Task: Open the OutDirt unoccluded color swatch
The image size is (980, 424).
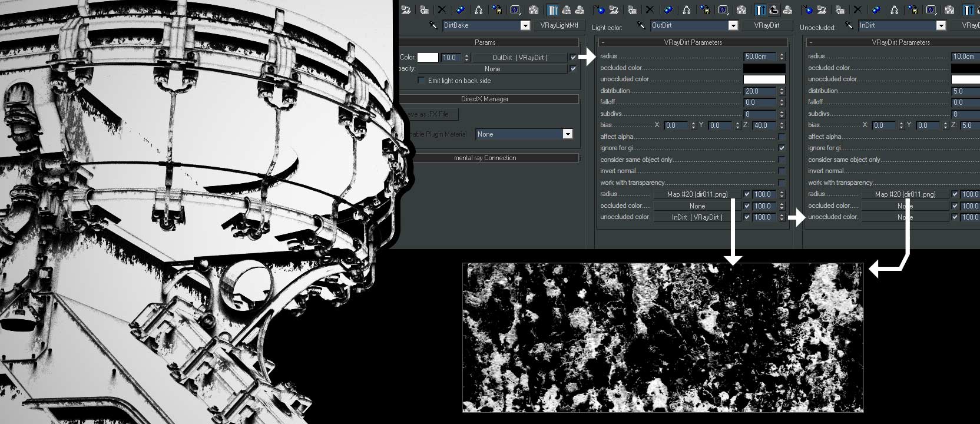Action: [764, 79]
